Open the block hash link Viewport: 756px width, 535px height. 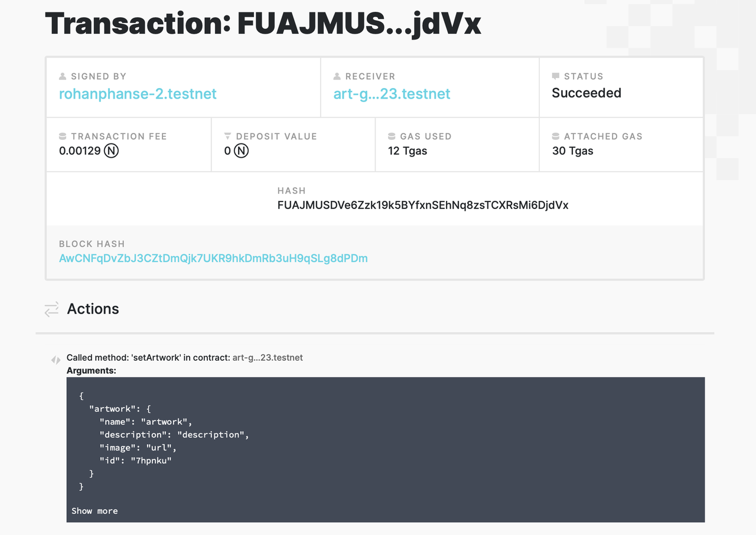(x=213, y=258)
